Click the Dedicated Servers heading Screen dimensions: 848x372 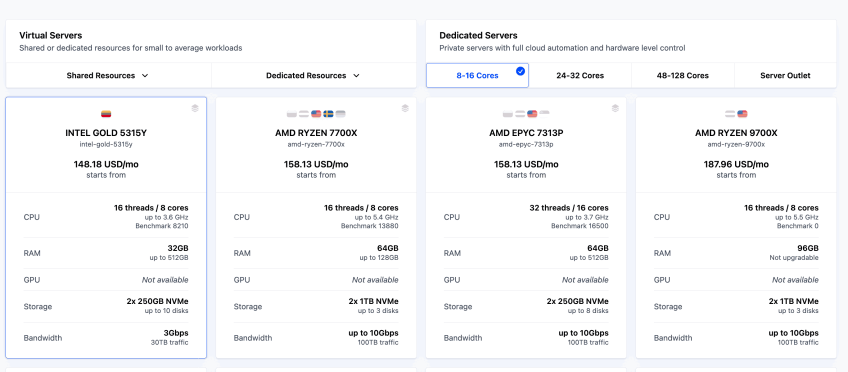pos(478,36)
